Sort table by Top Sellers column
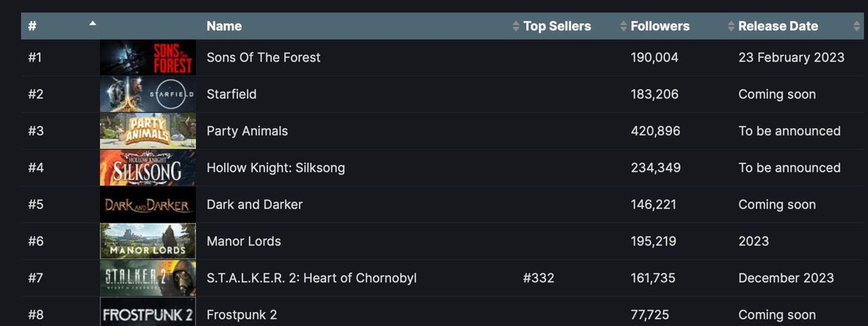Viewport: 868px width, 326px height. point(557,26)
